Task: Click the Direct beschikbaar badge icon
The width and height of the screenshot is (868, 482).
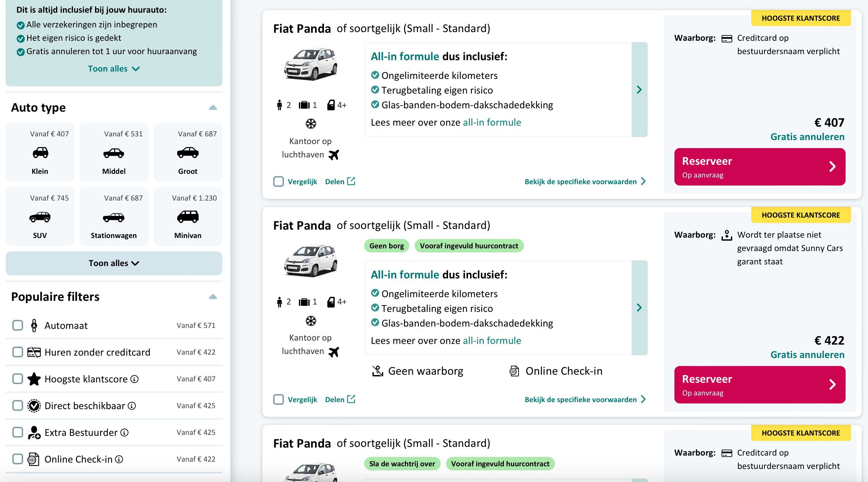Action: click(x=34, y=406)
